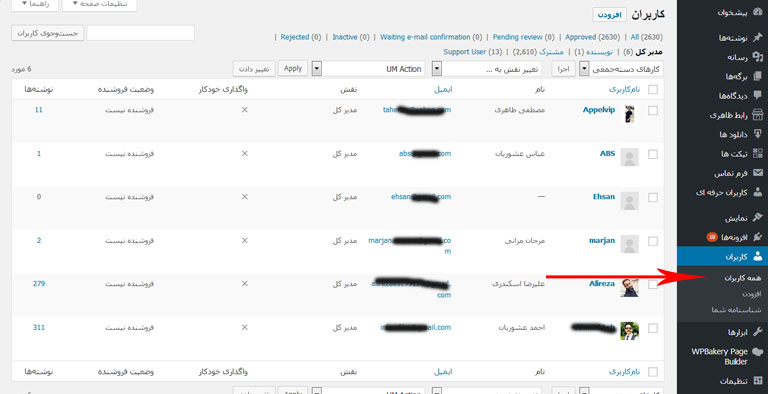Click the افزودن add new user button
Viewport: 768px width, 394px height.
click(610, 15)
